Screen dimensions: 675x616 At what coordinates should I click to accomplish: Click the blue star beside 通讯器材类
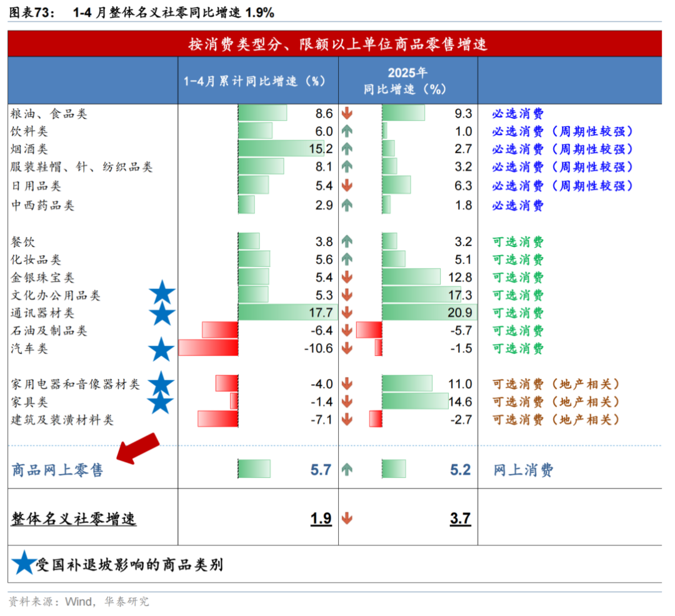(162, 313)
